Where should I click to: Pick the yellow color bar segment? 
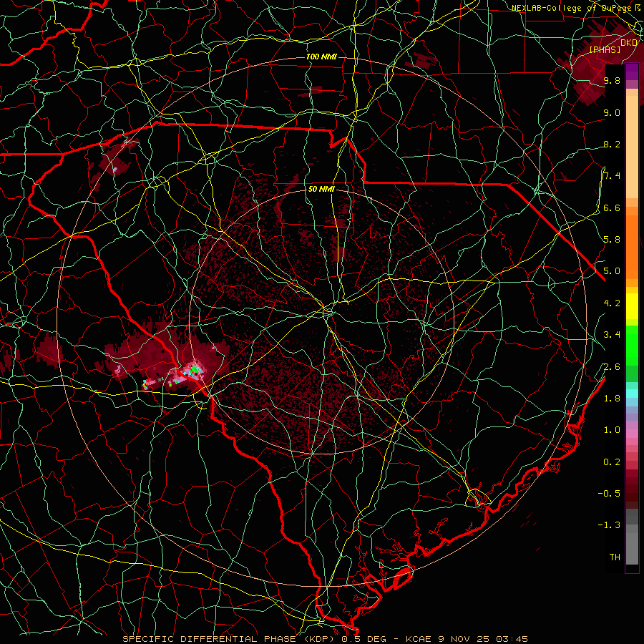click(x=632, y=306)
